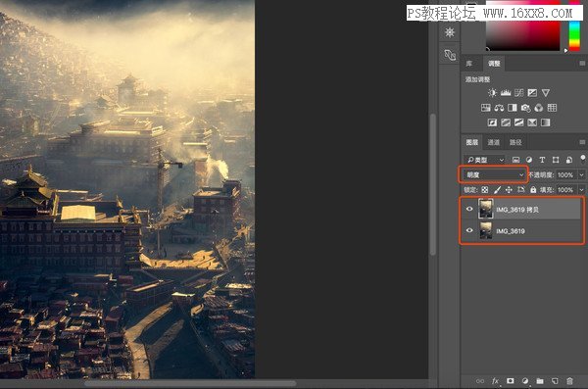Add a Gradient Map adjustment
This screenshot has height=389, width=588.
[x=546, y=122]
